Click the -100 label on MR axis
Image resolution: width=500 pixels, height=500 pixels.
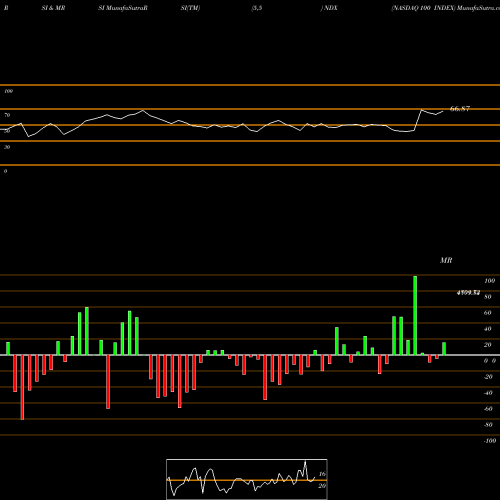pyautogui.click(x=490, y=441)
